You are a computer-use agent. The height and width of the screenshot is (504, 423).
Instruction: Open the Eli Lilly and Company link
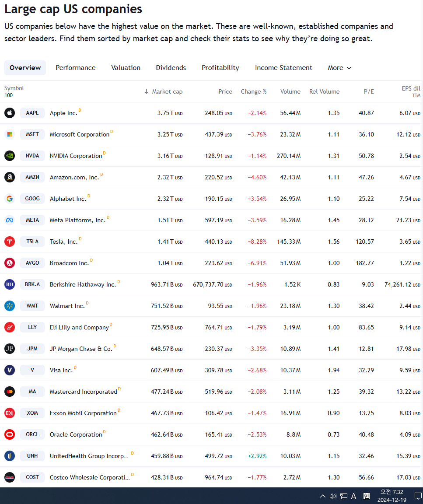tap(79, 328)
